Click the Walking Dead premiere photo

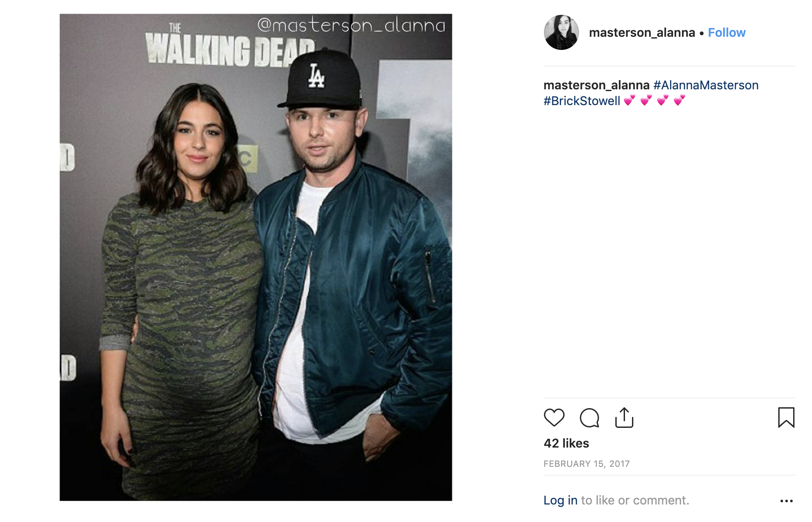tap(256, 257)
